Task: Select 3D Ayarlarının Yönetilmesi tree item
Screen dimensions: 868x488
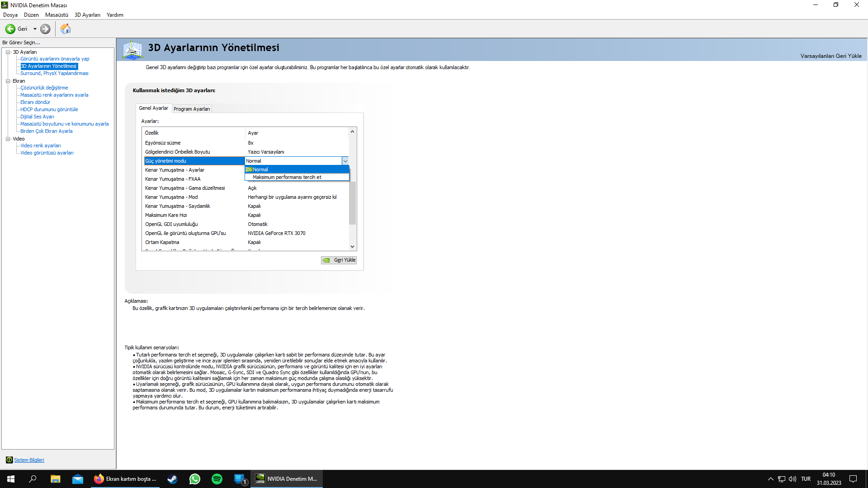Action: [49, 66]
